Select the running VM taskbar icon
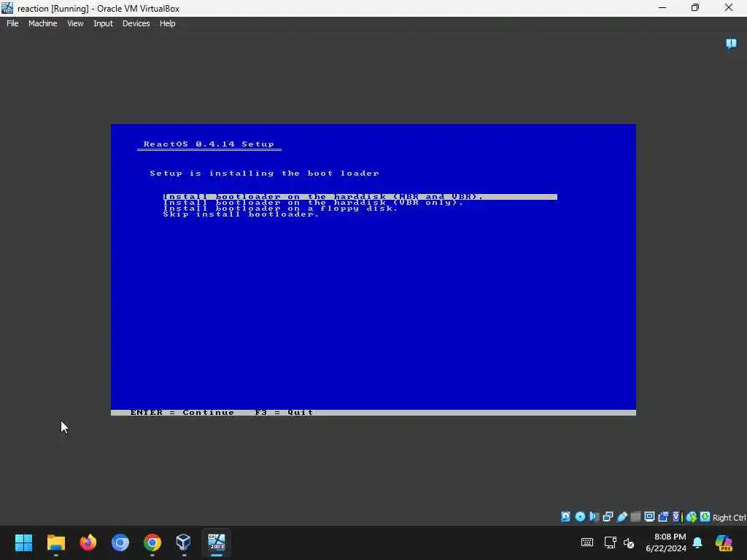Image resolution: width=747 pixels, height=560 pixels. (216, 542)
